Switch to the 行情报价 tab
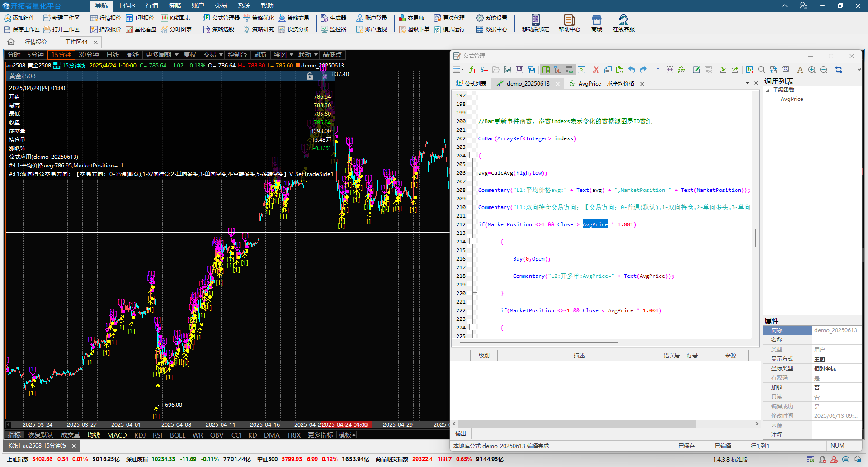Screen dimensions: 868x467 coord(35,42)
